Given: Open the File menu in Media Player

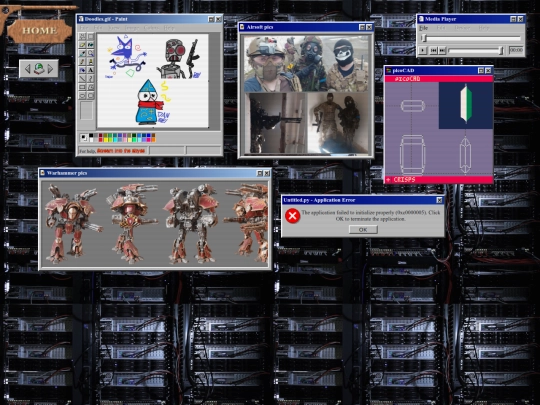Looking at the screenshot, I should coord(424,28).
